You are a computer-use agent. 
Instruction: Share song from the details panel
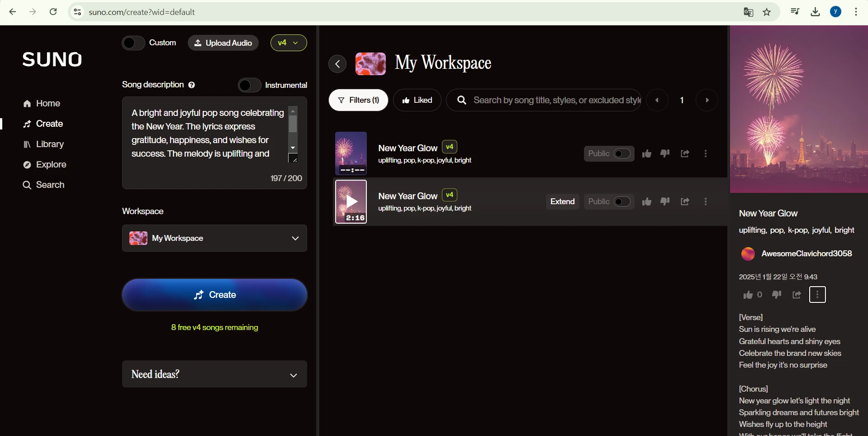tap(797, 295)
